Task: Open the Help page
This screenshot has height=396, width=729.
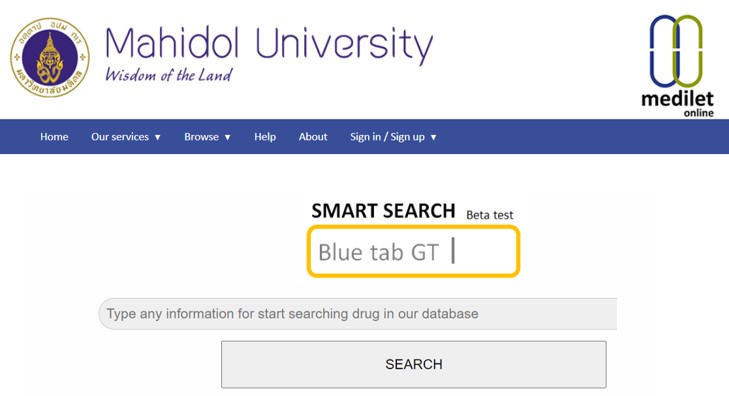Action: [x=265, y=137]
